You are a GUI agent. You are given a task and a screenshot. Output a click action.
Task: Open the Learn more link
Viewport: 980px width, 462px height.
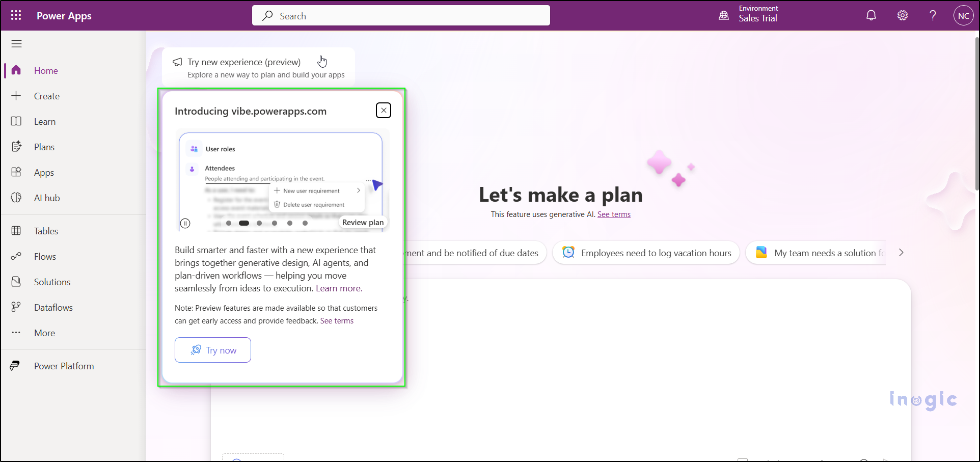[x=338, y=288]
